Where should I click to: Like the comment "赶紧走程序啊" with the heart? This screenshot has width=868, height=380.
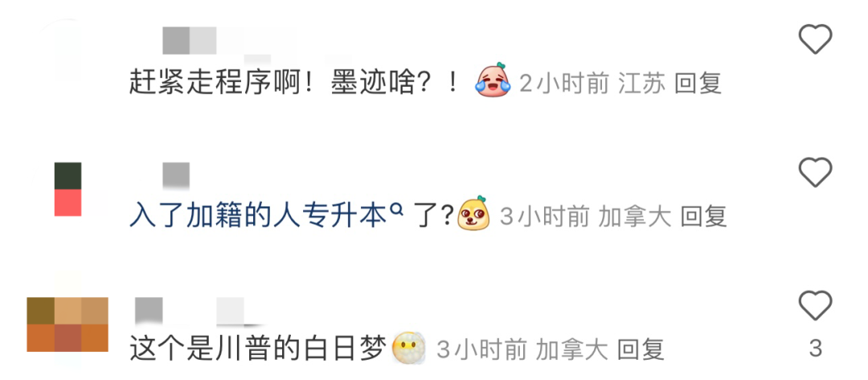815,39
